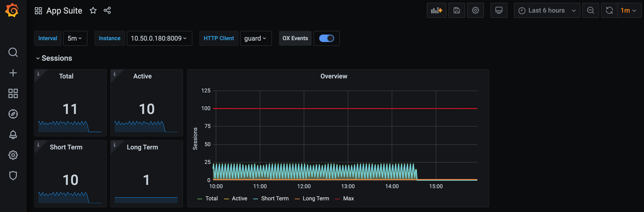Click the Total panel value 11
Screen dimensions: 644x212
tap(70, 109)
